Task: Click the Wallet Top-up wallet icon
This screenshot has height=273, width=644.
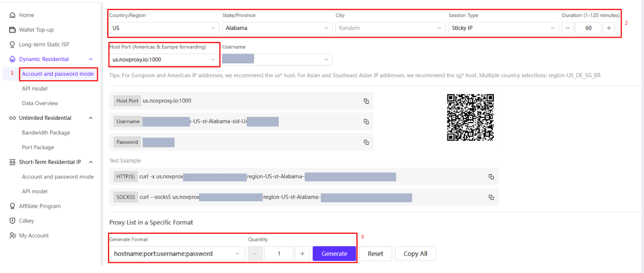Action: click(12, 30)
